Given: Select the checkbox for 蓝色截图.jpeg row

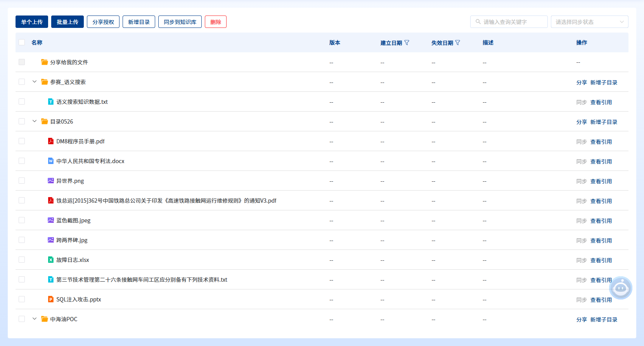Looking at the screenshot, I should (22, 220).
